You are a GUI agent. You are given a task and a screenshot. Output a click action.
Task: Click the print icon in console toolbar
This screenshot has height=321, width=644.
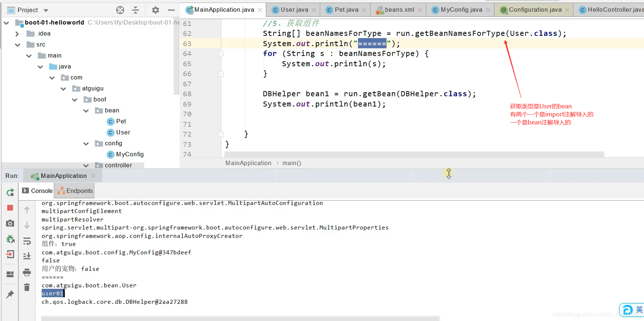pyautogui.click(x=27, y=272)
